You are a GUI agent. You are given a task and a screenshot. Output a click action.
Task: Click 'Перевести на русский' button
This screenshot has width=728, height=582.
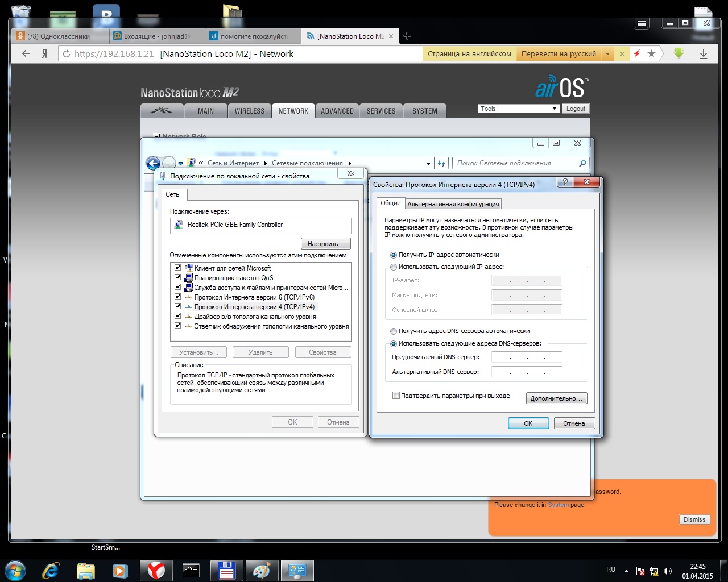(x=559, y=54)
